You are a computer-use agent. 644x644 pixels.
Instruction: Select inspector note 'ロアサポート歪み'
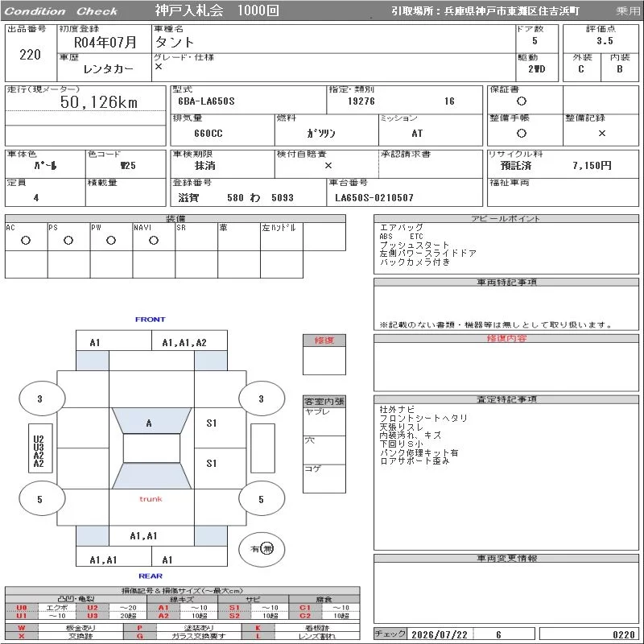(x=414, y=460)
